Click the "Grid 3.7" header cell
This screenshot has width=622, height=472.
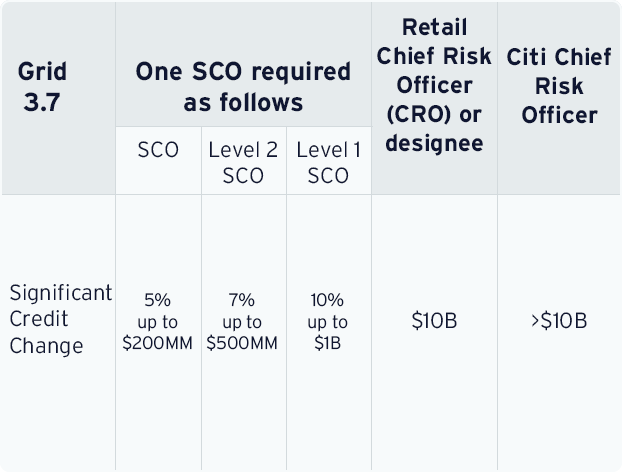click(43, 87)
